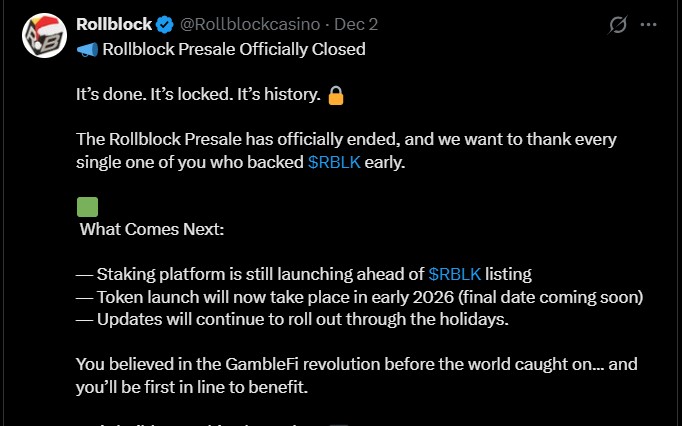Click the green square emoji
Image resolution: width=682 pixels, height=426 pixels.
[87, 207]
